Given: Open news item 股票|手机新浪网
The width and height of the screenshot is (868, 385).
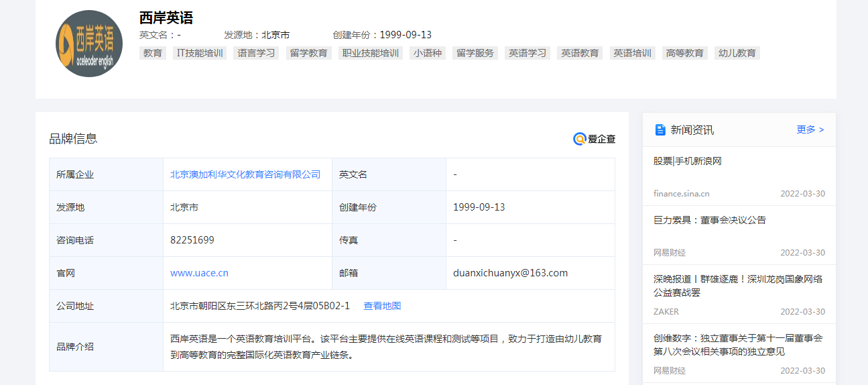Looking at the screenshot, I should [x=688, y=161].
